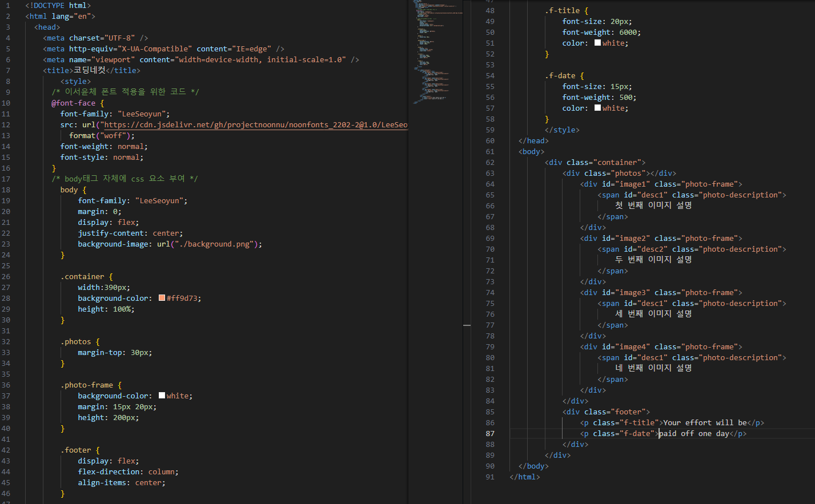Click the div id="image3" line
Viewport: 815px width, 504px height.
click(x=661, y=292)
